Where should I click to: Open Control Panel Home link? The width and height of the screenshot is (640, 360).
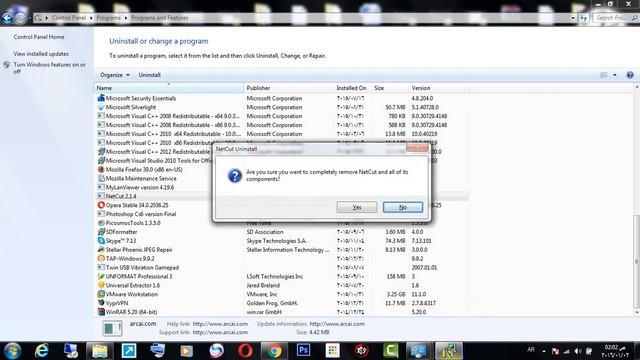(39, 37)
